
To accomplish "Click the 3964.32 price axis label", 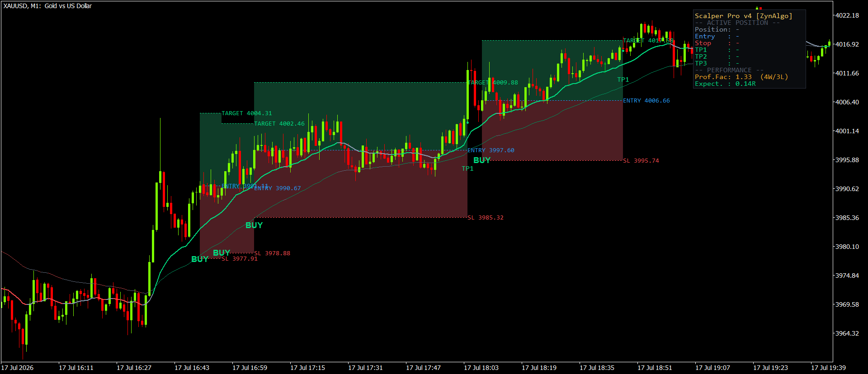I will (x=847, y=333).
